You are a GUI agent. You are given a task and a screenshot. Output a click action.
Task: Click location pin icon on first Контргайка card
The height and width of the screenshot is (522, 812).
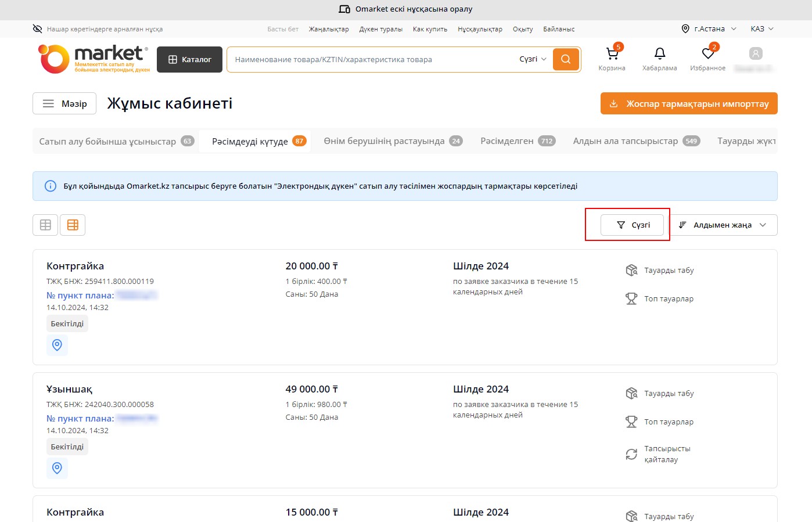(x=57, y=345)
